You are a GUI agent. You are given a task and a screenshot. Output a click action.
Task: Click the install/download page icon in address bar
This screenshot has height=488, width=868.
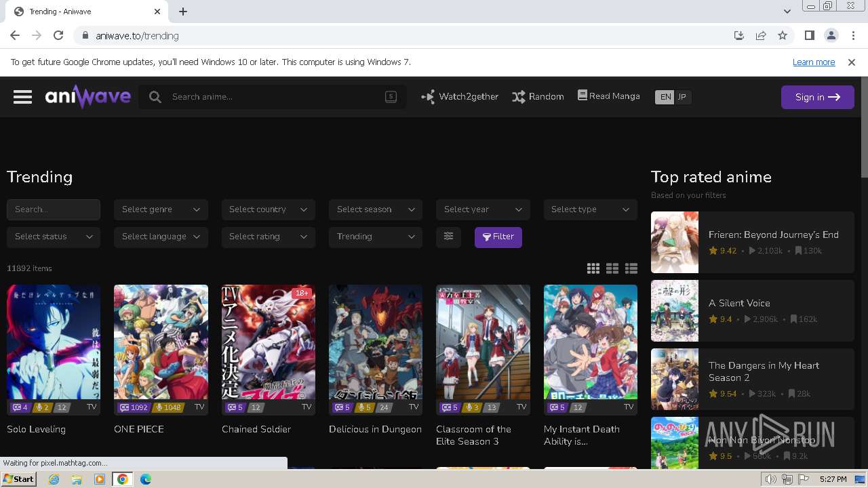pyautogui.click(x=739, y=35)
